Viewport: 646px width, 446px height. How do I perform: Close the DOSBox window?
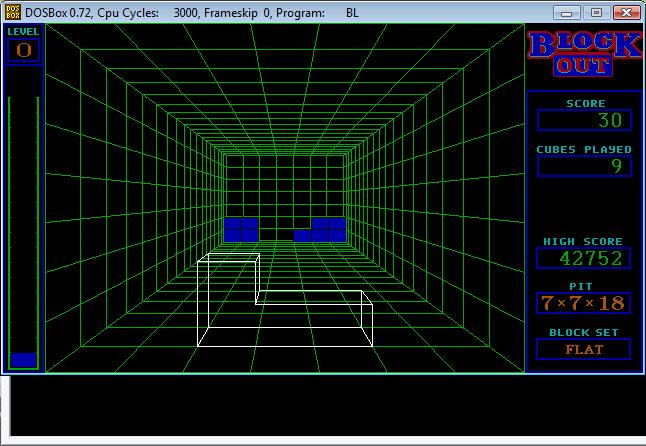(625, 12)
